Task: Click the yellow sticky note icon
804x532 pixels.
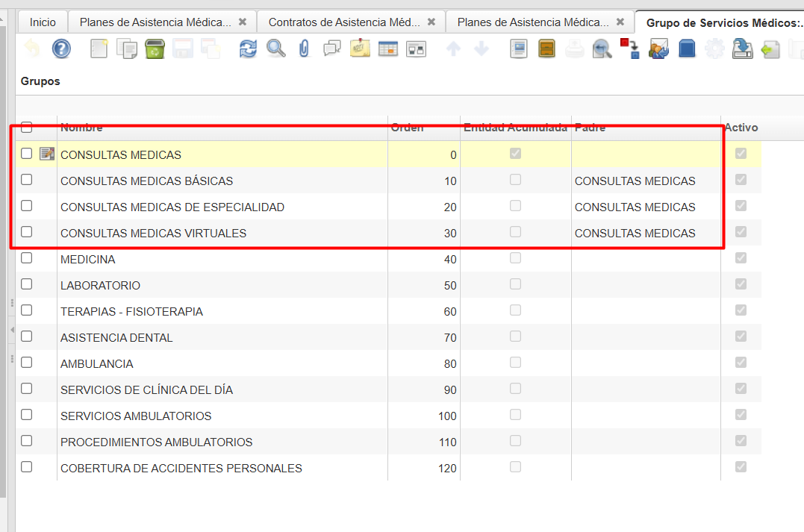Action: [x=360, y=49]
